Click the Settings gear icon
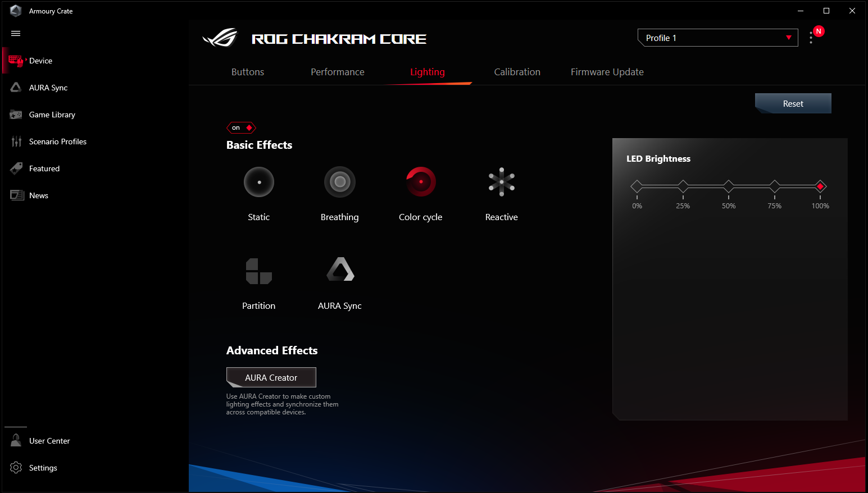The image size is (868, 493). point(16,468)
